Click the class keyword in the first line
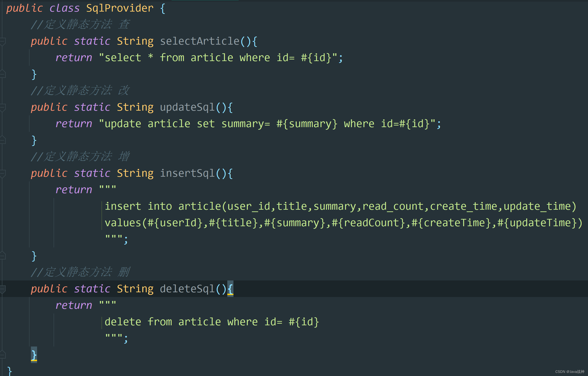This screenshot has width=588, height=376. pyautogui.click(x=64, y=8)
